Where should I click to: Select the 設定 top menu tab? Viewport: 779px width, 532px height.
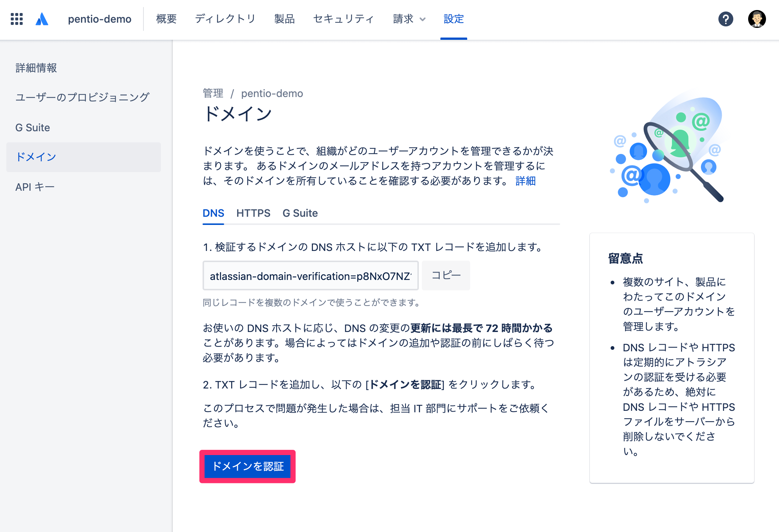pos(454,19)
